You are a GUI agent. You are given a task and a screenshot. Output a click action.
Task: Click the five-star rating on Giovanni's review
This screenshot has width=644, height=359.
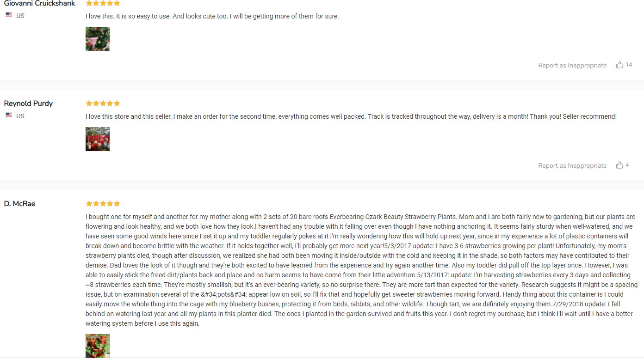[103, 3]
